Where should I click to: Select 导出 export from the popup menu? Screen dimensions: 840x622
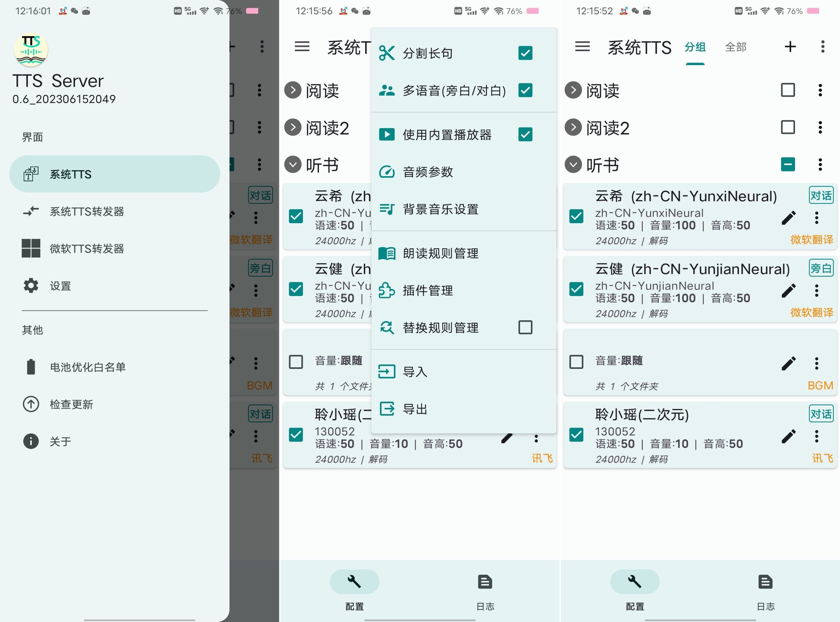tap(415, 409)
